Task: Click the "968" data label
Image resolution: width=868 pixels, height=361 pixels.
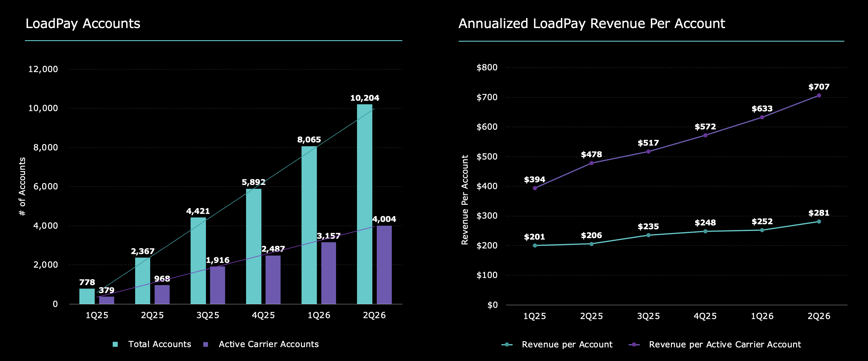Action: pyautogui.click(x=162, y=279)
